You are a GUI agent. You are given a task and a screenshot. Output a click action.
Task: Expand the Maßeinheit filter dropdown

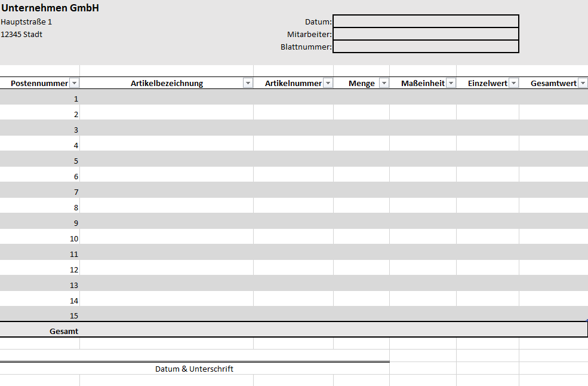point(451,83)
